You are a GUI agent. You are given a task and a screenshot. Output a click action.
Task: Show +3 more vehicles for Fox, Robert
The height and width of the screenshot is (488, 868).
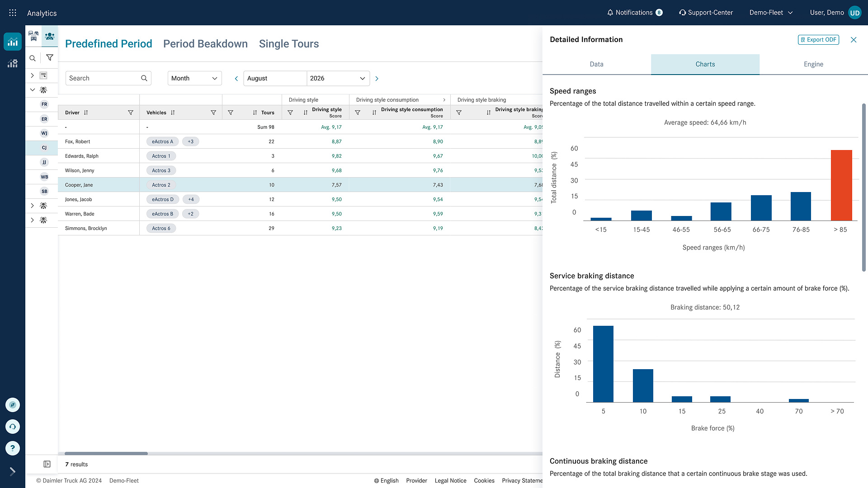coord(191,141)
